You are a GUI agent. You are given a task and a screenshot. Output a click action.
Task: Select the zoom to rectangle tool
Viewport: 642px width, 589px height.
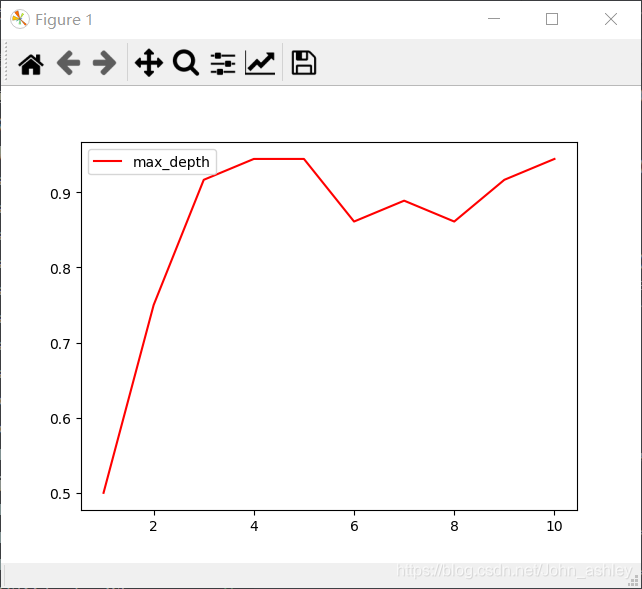click(186, 63)
